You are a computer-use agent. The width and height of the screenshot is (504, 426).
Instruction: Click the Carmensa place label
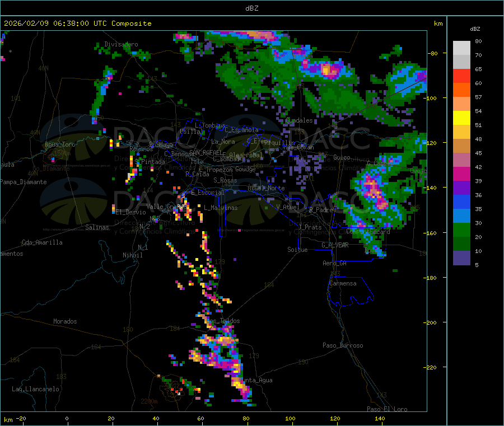[x=343, y=283]
